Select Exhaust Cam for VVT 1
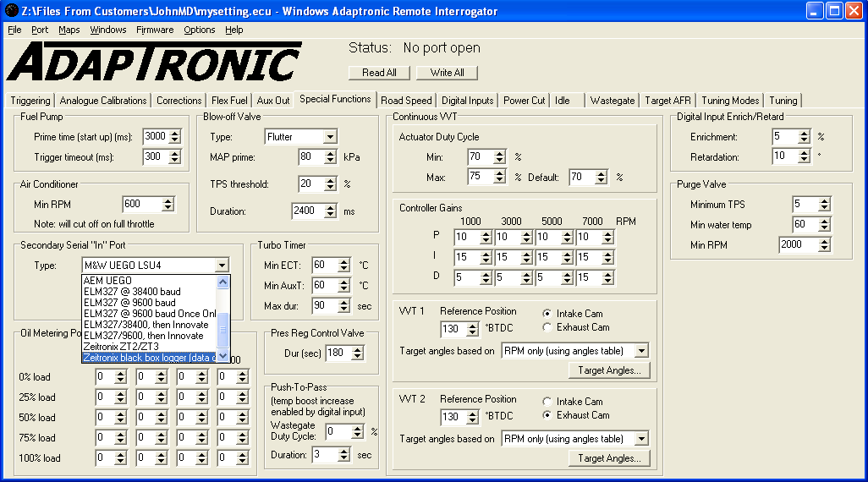868x482 pixels. [x=548, y=327]
